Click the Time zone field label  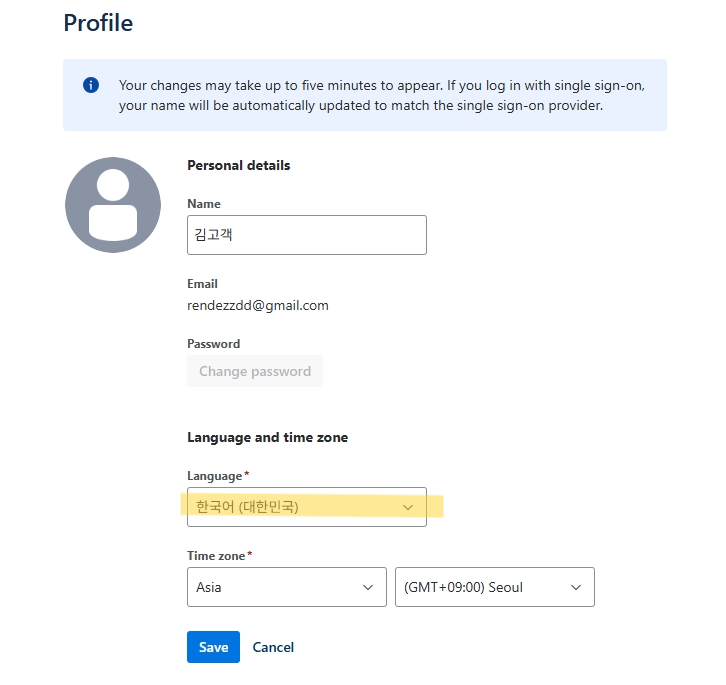pyautogui.click(x=216, y=555)
